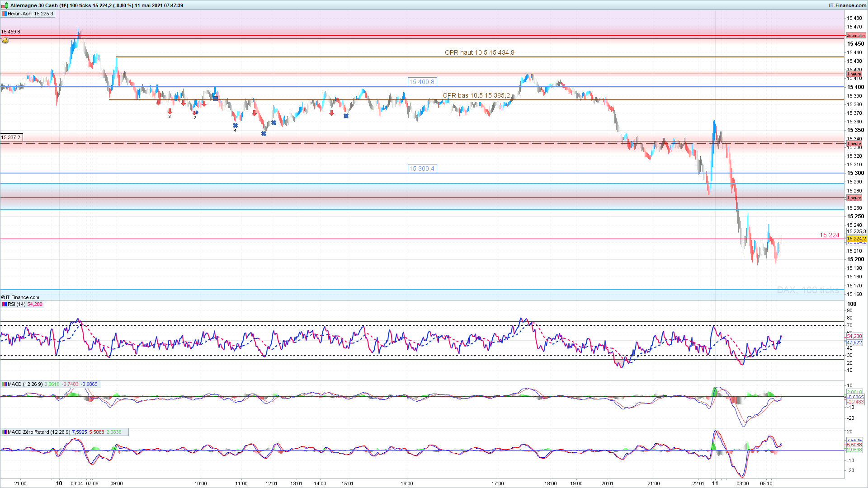Click the IT-Finance.com link at top right
Image resolution: width=868 pixels, height=488 pixels.
click(847, 5)
